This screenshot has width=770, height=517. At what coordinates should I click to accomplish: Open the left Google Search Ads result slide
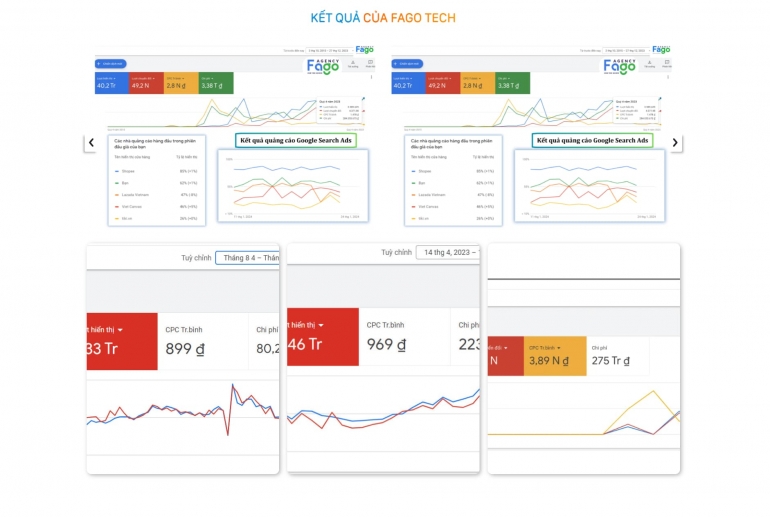click(235, 136)
